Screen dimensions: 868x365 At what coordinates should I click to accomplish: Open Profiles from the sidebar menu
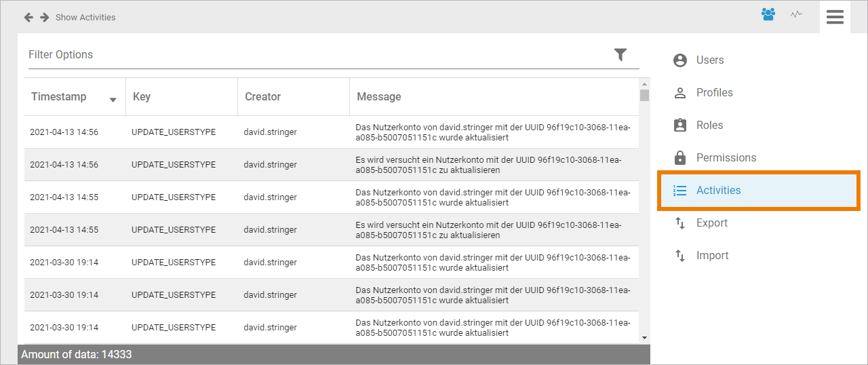point(714,93)
